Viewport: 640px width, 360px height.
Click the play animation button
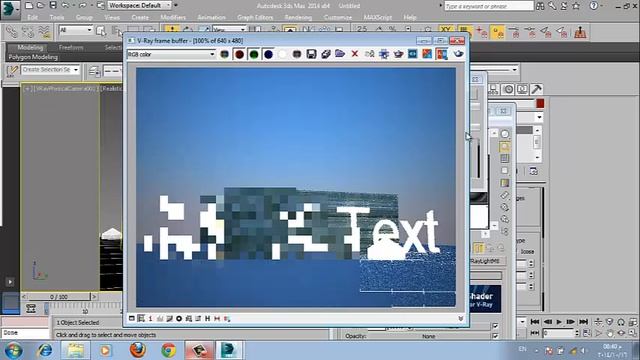559,322
